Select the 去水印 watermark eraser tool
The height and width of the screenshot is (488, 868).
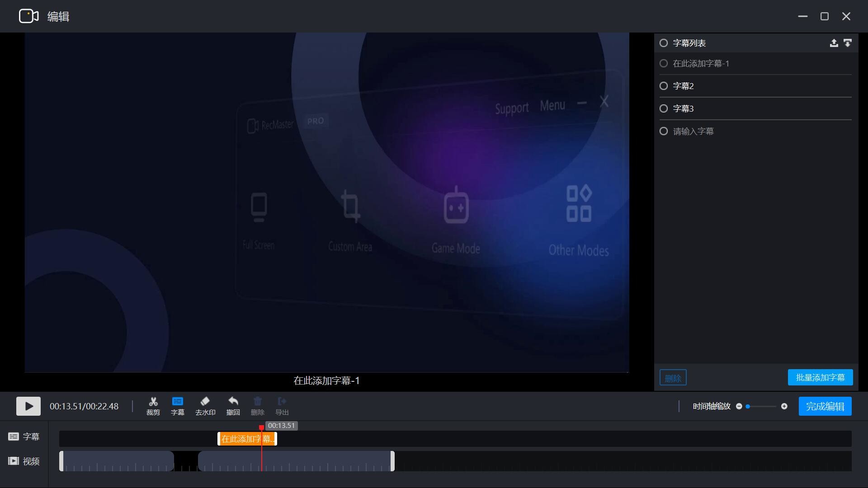coord(205,405)
